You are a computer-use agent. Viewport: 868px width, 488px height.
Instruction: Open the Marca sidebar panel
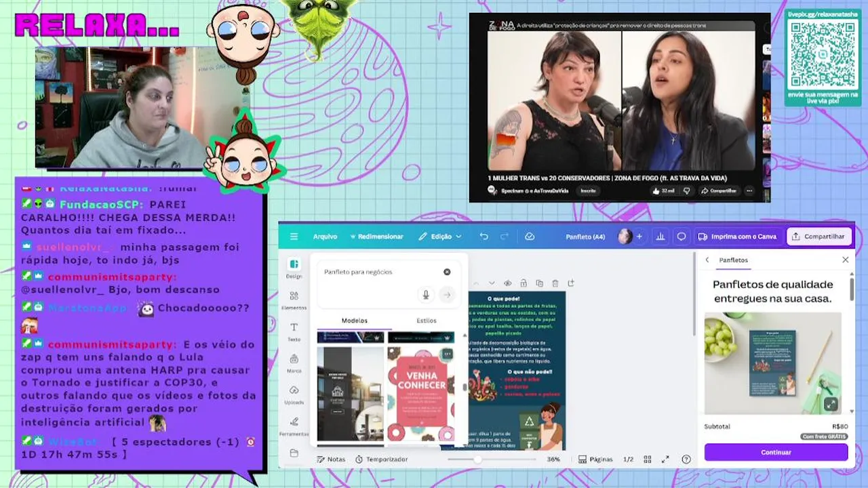pos(294,363)
